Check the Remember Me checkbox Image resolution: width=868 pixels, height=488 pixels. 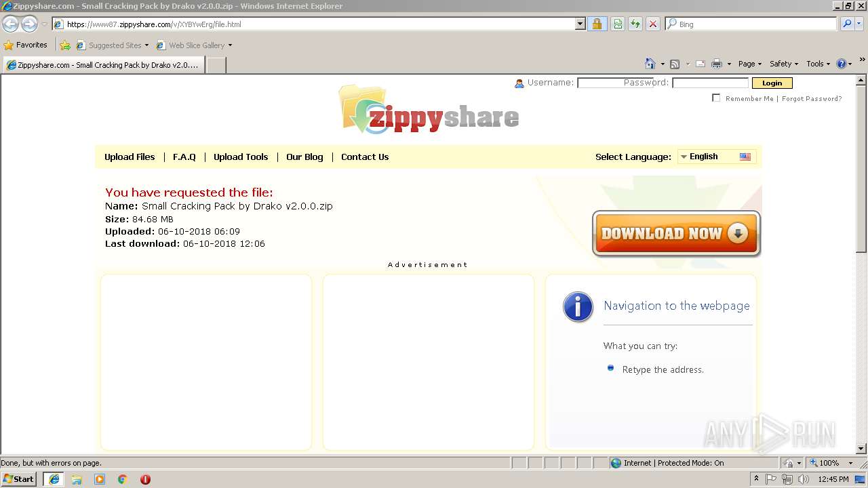(716, 98)
